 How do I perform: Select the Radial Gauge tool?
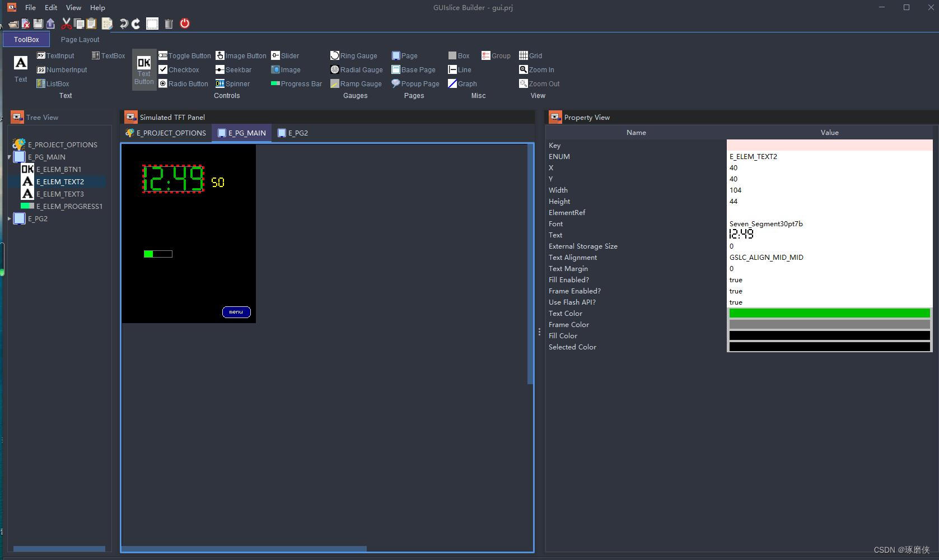point(356,69)
